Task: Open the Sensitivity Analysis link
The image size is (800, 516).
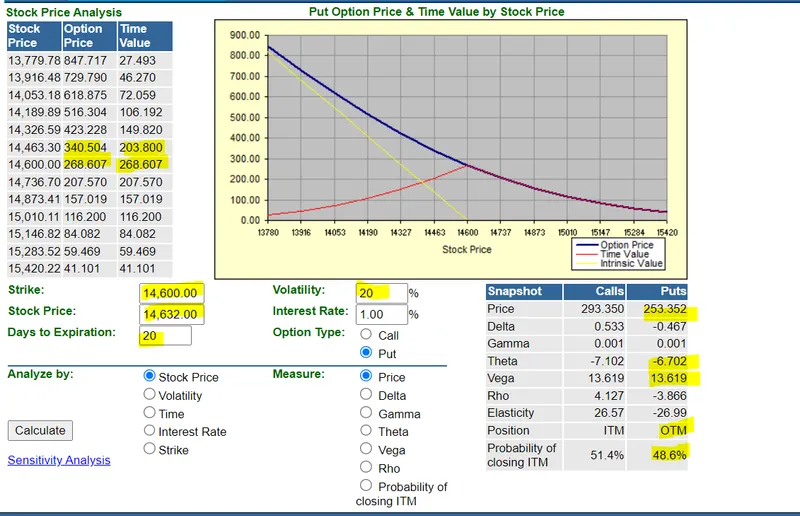Action: tap(59, 460)
